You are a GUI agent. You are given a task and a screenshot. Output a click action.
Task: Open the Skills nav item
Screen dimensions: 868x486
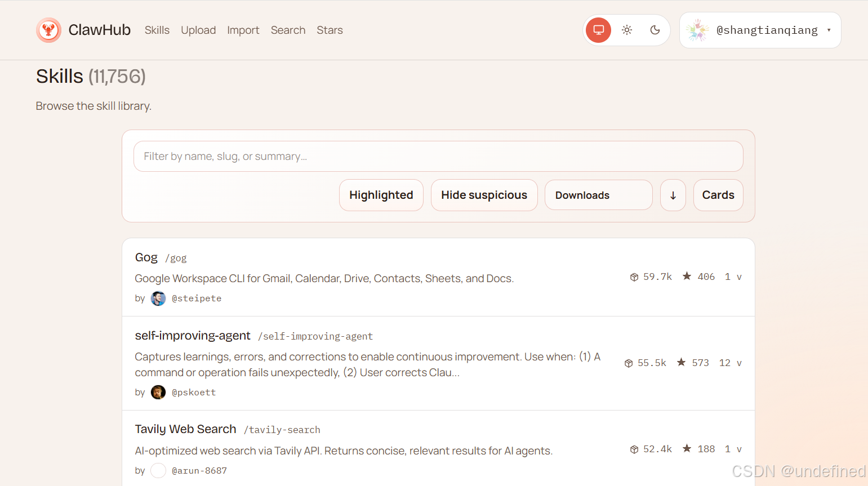click(157, 30)
